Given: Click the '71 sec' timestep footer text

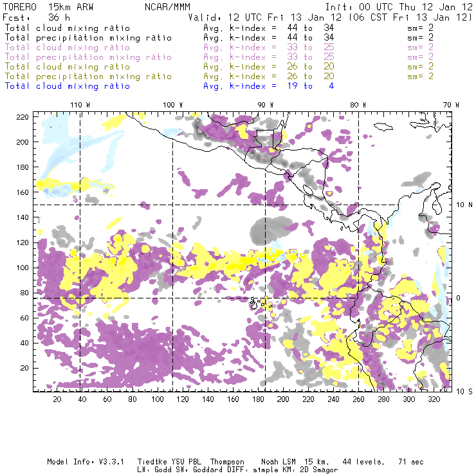Looking at the screenshot, I should (411, 462).
